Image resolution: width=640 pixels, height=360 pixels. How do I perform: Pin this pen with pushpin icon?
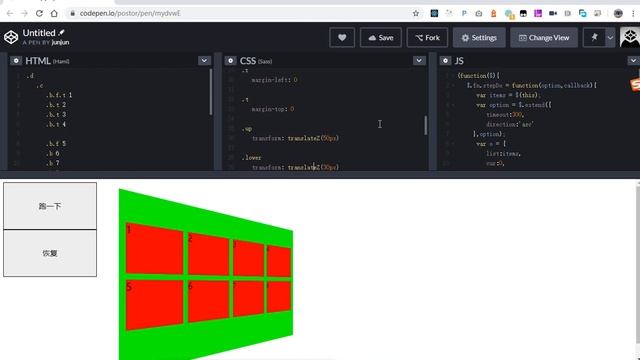point(594,38)
